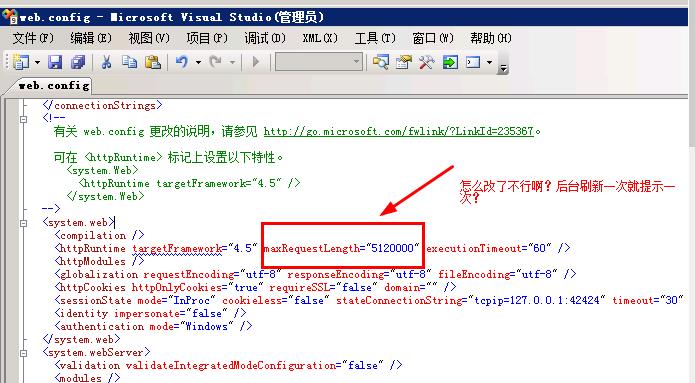This screenshot has width=695, height=383.
Task: Click the maxRequestLength="5120000" attribute
Action: [x=341, y=248]
